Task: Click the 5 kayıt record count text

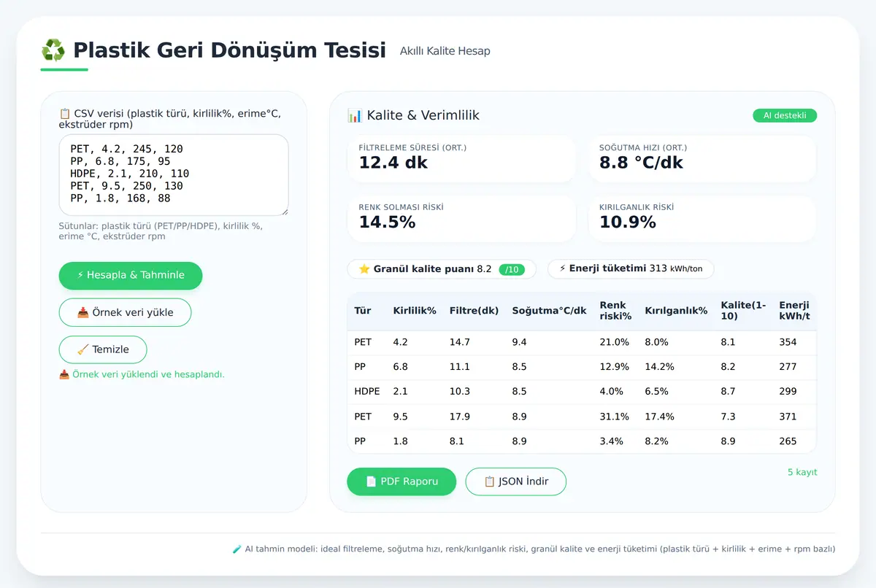Action: (802, 472)
